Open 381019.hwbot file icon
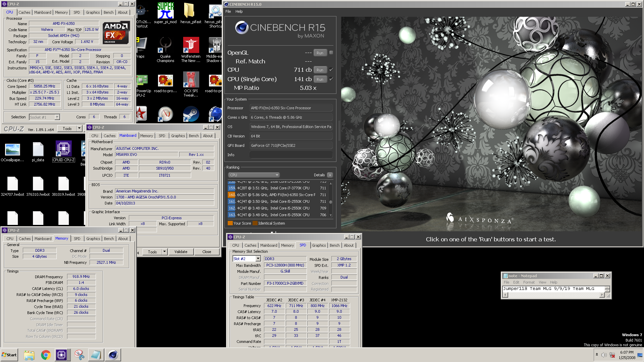Image resolution: width=644 pixels, height=362 pixels. [63, 186]
